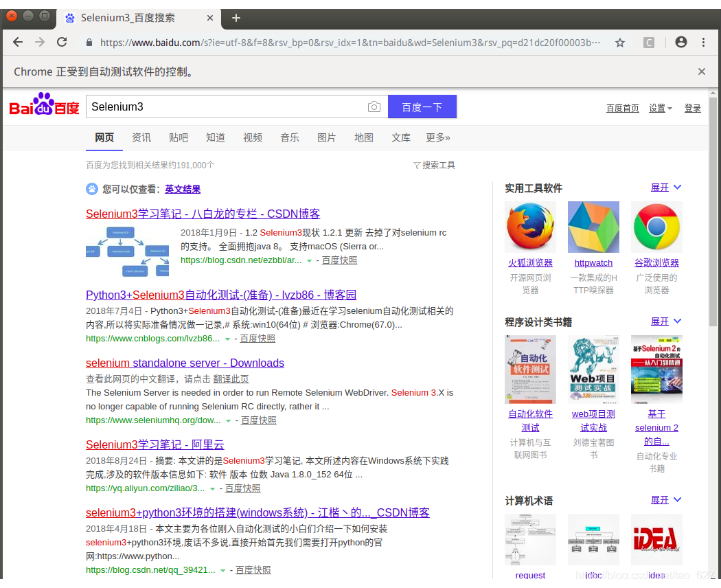Image resolution: width=721 pixels, height=588 pixels.
Task: Switch to the 视频 tab
Action: 253,137
